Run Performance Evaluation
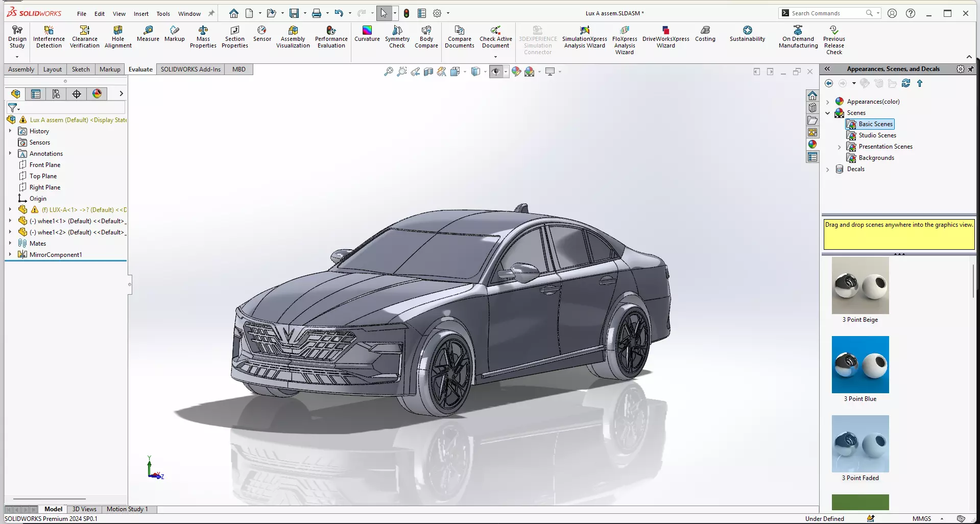Viewport: 980px width, 524px height. coord(331,37)
